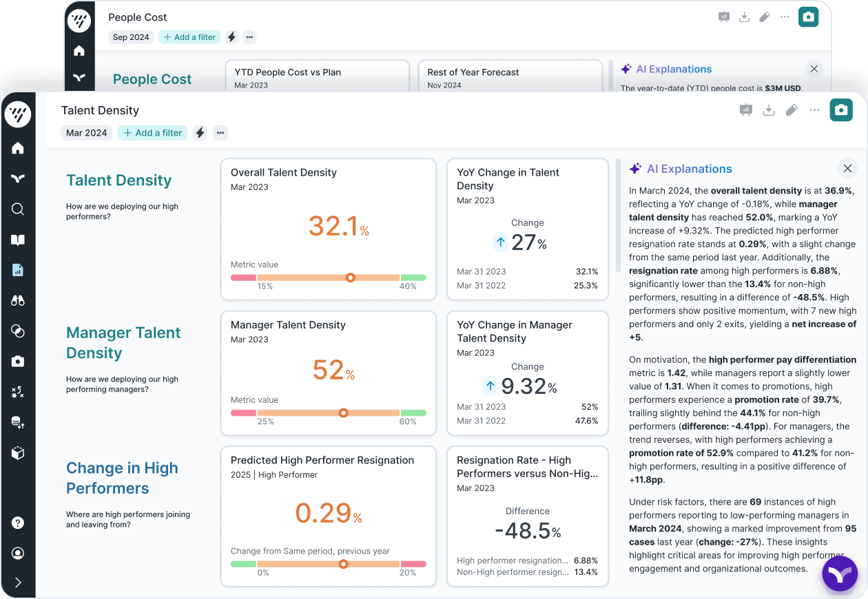868x599 pixels.
Task: Open the header more options in Talent Density
Action: 814,110
